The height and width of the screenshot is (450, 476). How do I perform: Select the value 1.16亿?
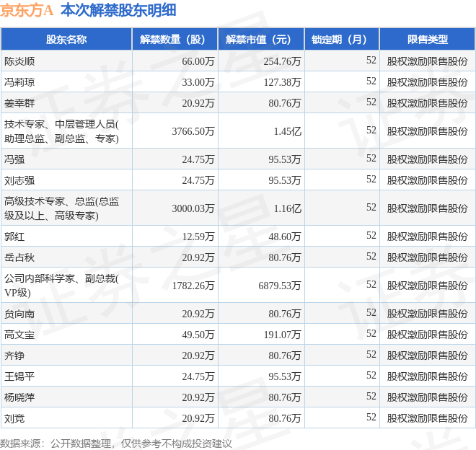tap(287, 208)
